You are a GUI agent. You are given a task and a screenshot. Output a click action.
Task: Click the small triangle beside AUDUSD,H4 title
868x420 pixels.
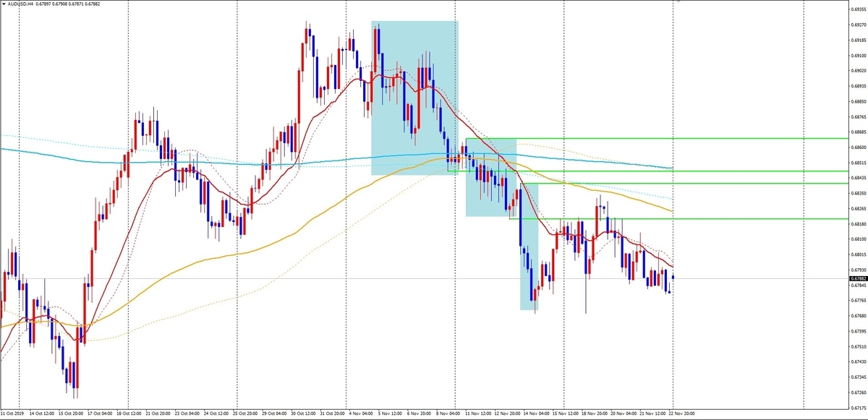tap(4, 4)
